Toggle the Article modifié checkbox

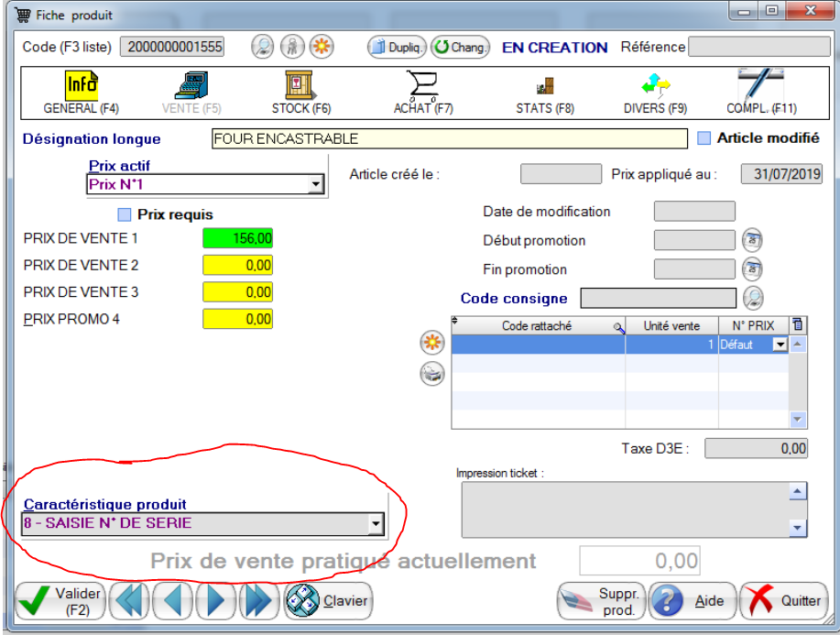tap(704, 138)
